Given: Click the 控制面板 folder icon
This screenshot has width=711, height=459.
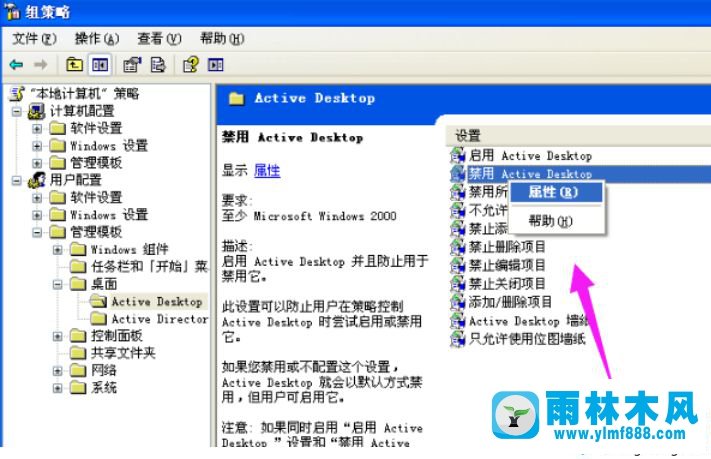Looking at the screenshot, I should (78, 336).
